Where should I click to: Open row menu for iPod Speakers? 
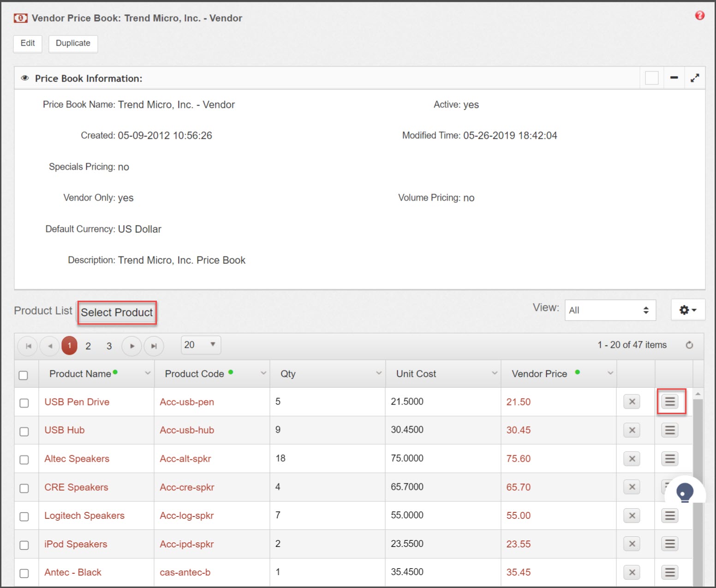click(670, 544)
